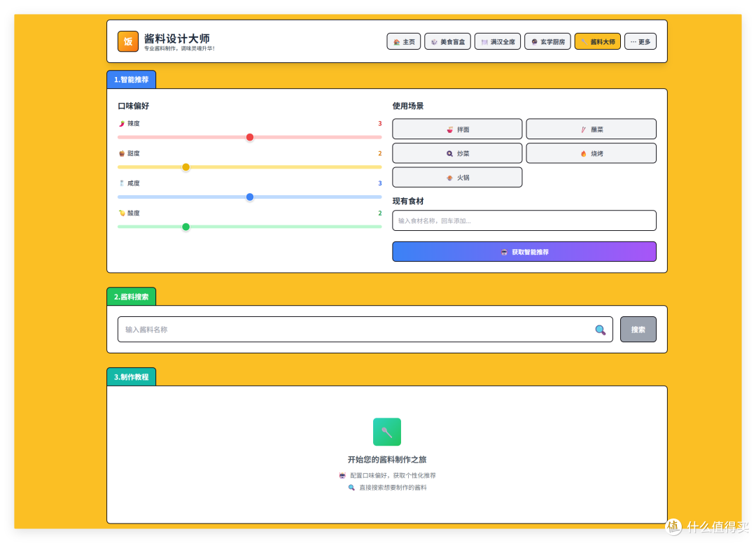Click the gray 搜索 button
This screenshot has width=756, height=543.
pyautogui.click(x=638, y=330)
